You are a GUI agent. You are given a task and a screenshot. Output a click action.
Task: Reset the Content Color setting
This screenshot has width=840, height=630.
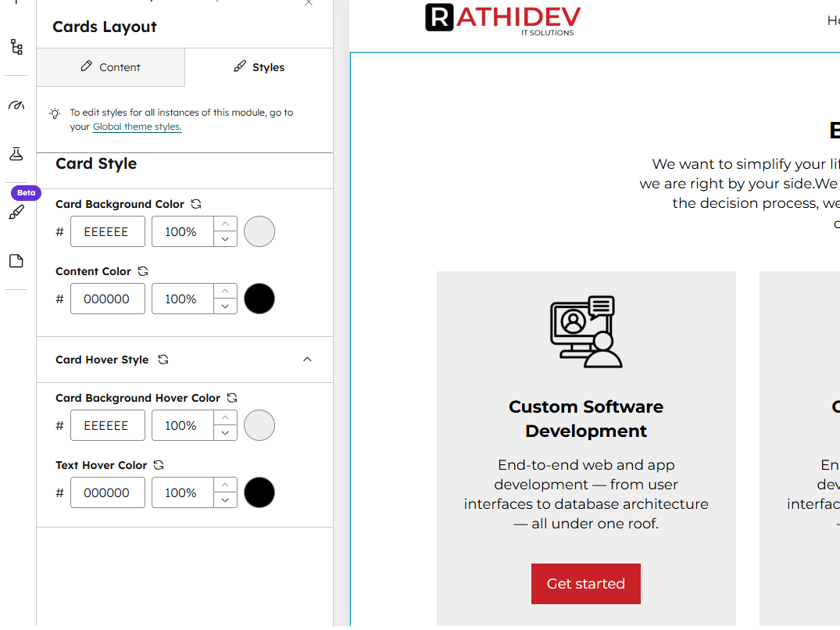pyautogui.click(x=143, y=271)
